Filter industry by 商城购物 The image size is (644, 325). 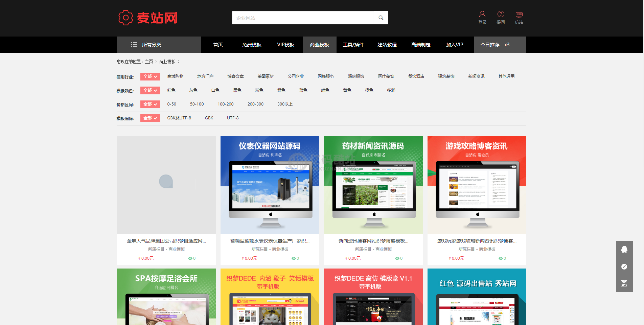point(175,76)
